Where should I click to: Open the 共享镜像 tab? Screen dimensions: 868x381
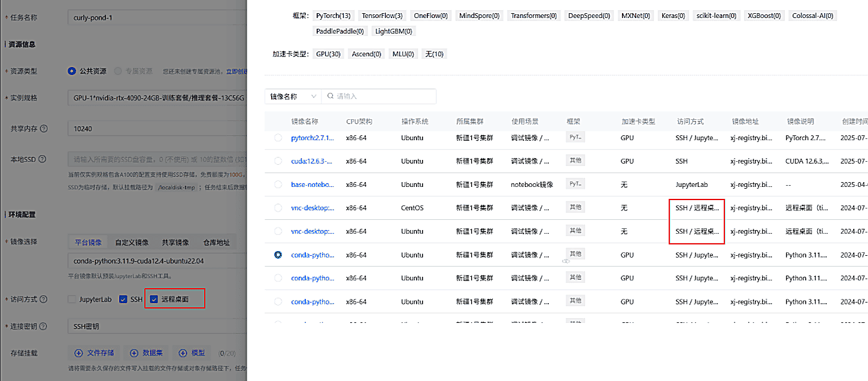(175, 243)
